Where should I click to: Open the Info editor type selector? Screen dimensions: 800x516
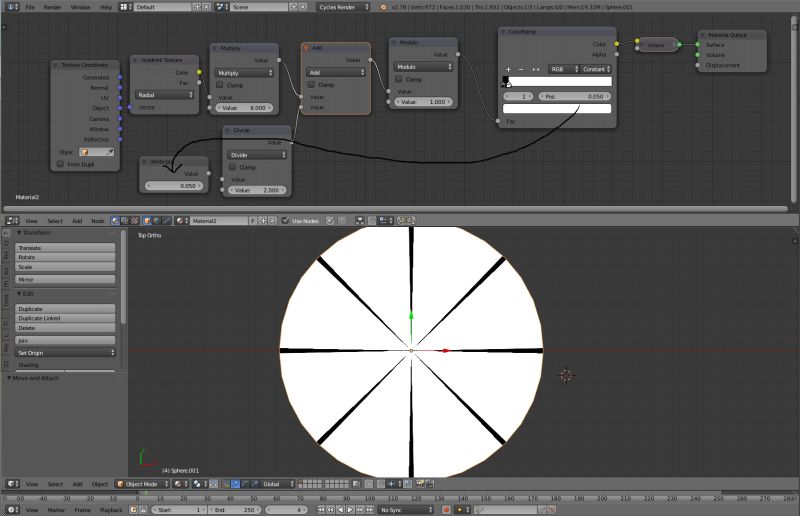coord(12,7)
